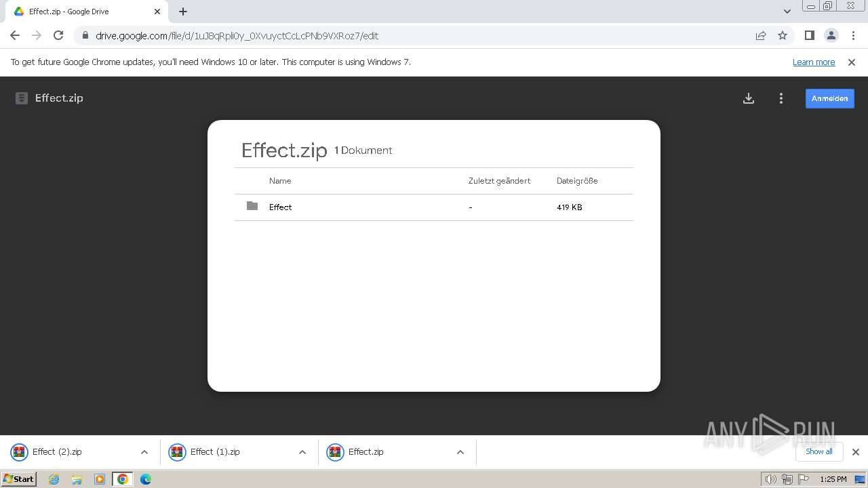The image size is (868, 488).
Task: Dismiss the Chrome update notification bar
Action: click(852, 62)
